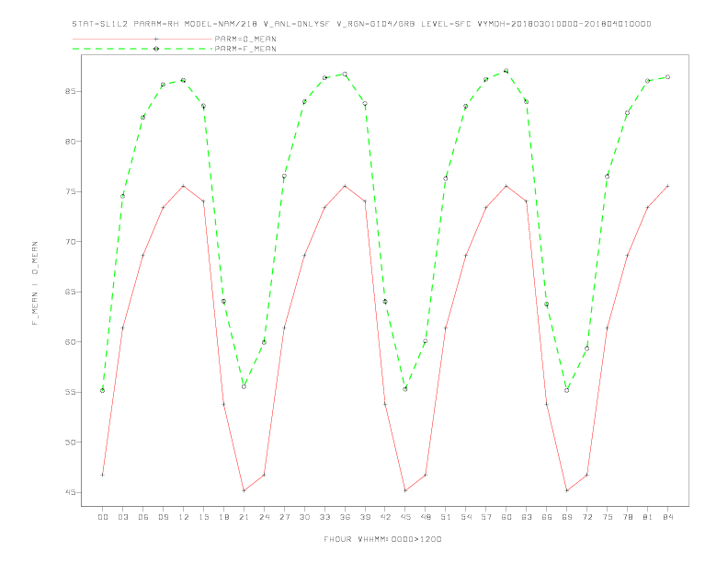Click the x-axis tick label 24
The width and height of the screenshot is (728, 563).
click(x=264, y=517)
